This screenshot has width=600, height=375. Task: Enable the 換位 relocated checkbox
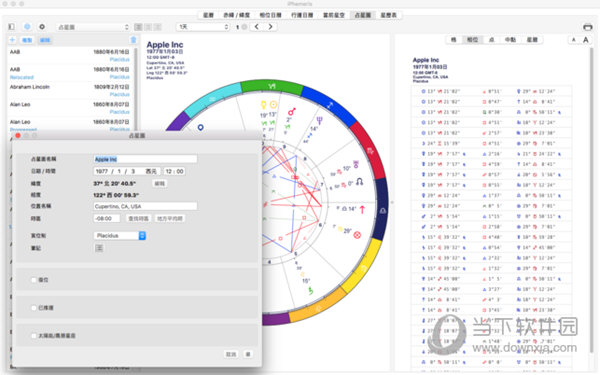34,280
